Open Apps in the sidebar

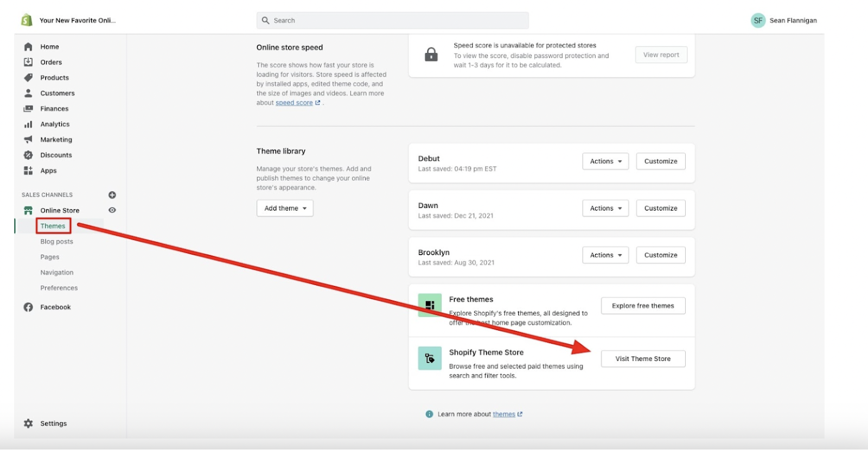pyautogui.click(x=48, y=170)
